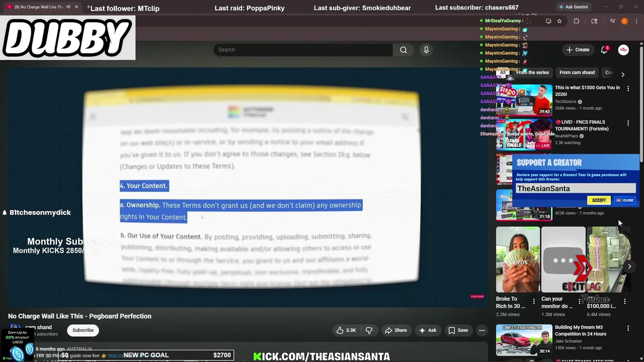
Task: Click the YouTube search magnifier button
Action: coord(403,50)
